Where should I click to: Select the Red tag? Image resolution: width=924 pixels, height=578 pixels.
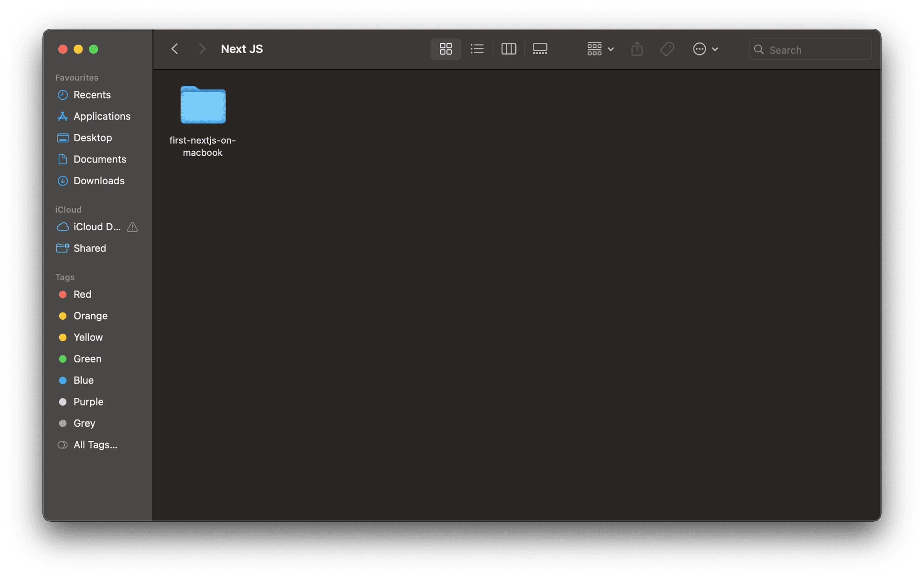click(82, 294)
